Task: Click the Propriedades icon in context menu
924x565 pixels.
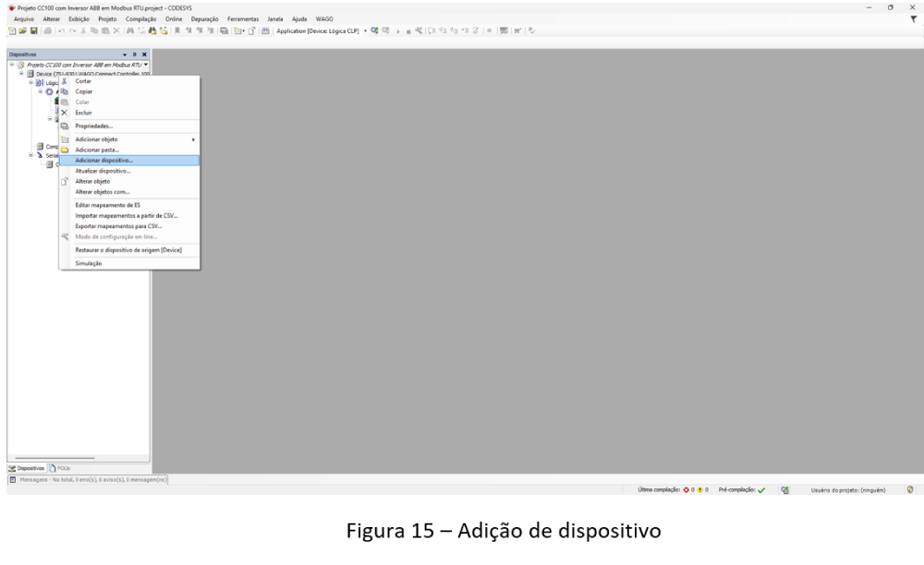Action: (66, 126)
